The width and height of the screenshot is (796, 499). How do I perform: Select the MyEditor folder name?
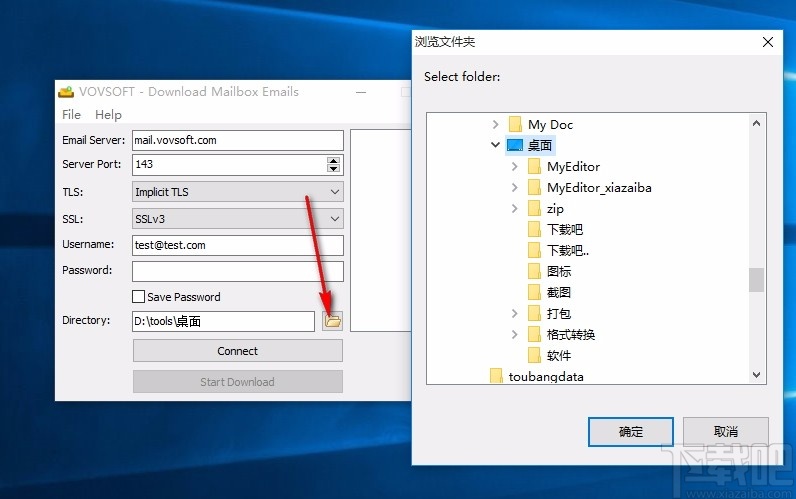573,167
